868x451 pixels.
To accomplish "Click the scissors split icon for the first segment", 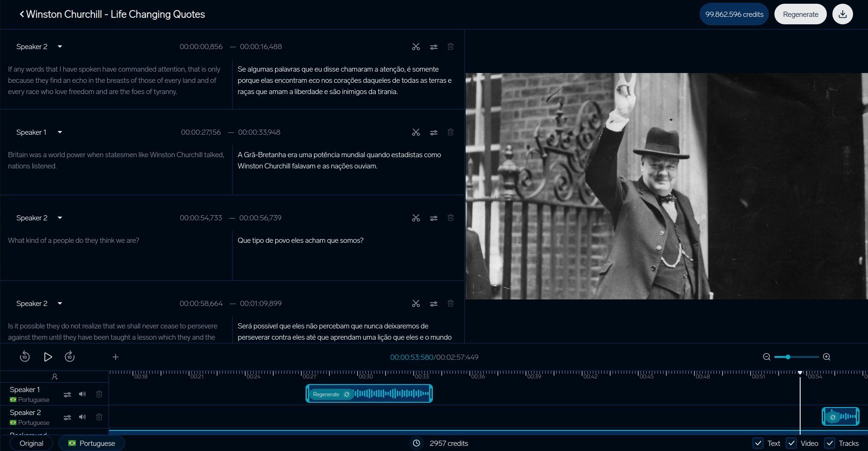I will [x=416, y=47].
